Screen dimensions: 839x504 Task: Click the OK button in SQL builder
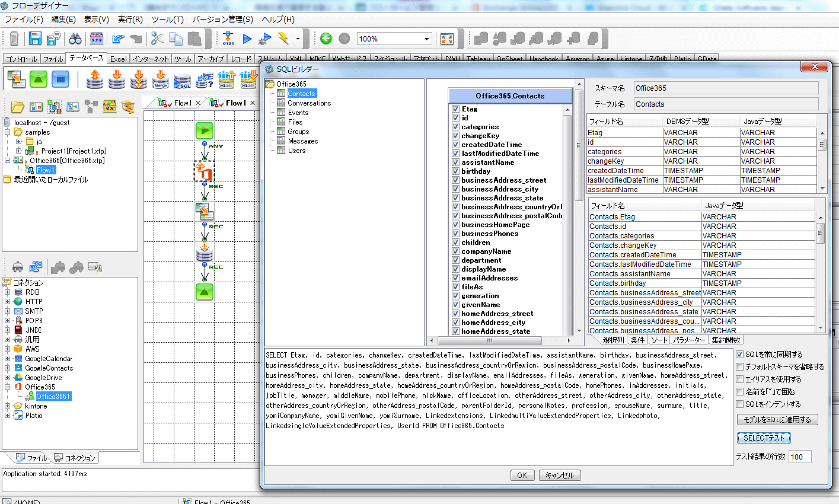click(522, 476)
